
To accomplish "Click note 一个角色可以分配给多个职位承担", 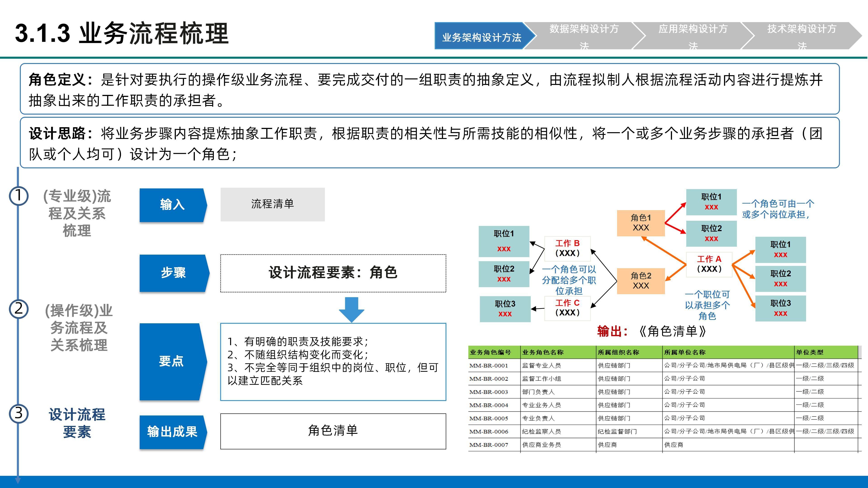I will pyautogui.click(x=569, y=280).
